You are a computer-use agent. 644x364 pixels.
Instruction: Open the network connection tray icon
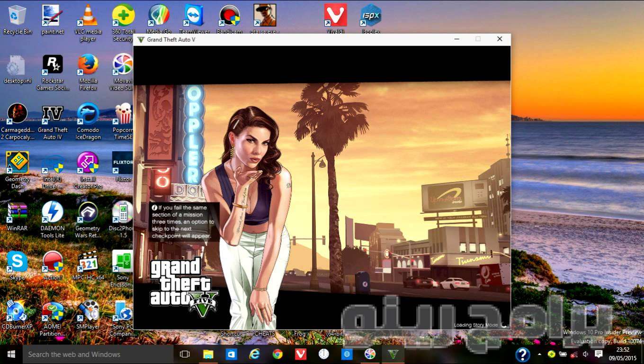[x=574, y=354]
